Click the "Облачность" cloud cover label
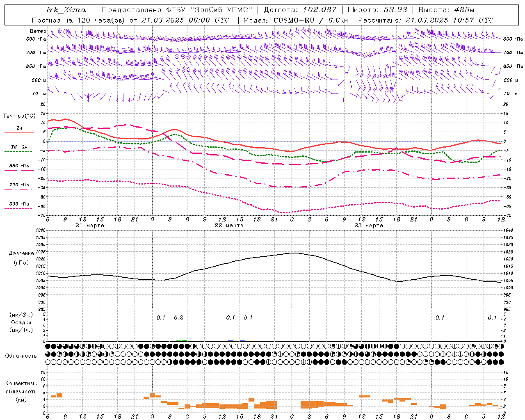 point(21,356)
